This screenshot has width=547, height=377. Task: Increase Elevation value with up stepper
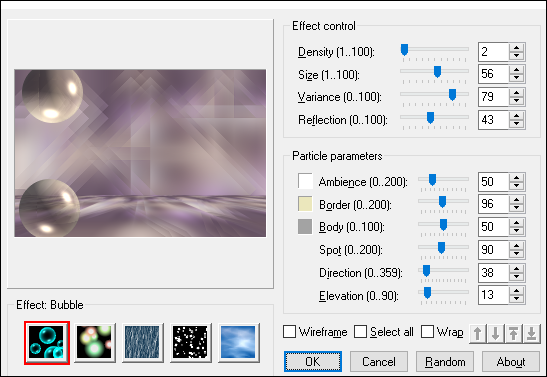(x=516, y=291)
